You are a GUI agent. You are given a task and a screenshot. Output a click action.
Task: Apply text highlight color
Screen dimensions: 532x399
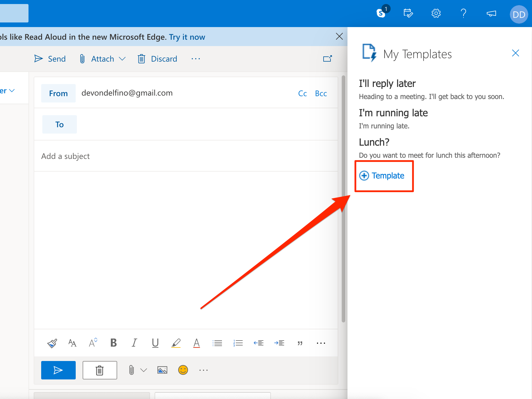176,343
